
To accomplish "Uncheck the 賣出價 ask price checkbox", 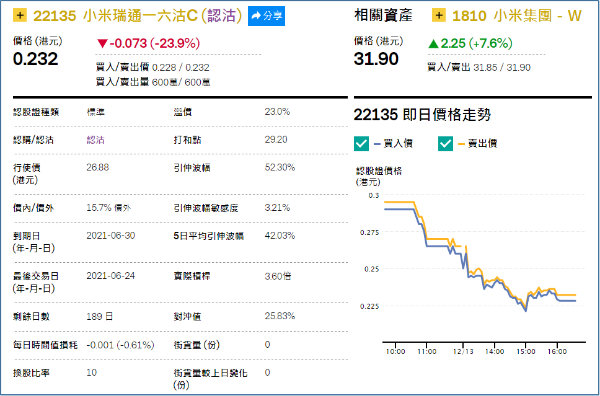I will click(x=446, y=144).
